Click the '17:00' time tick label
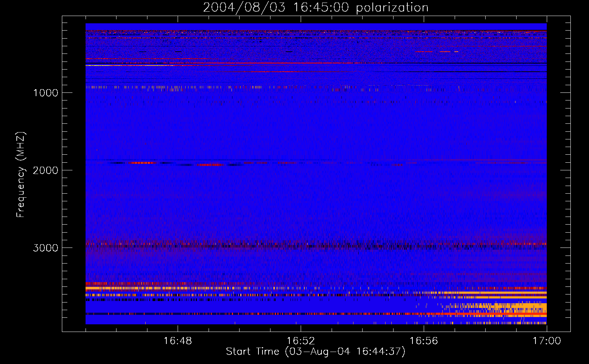 [547, 341]
